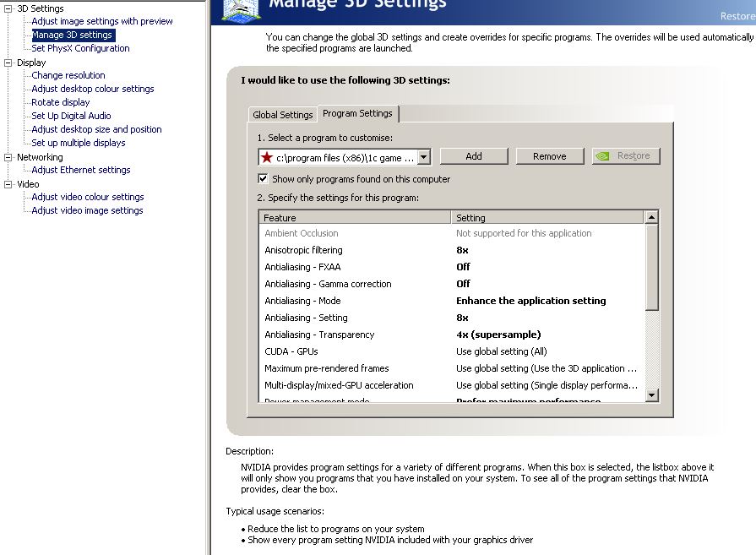Click the Manage 3D Settings header icon
Viewport: 756px width, 555px height.
click(241, 11)
